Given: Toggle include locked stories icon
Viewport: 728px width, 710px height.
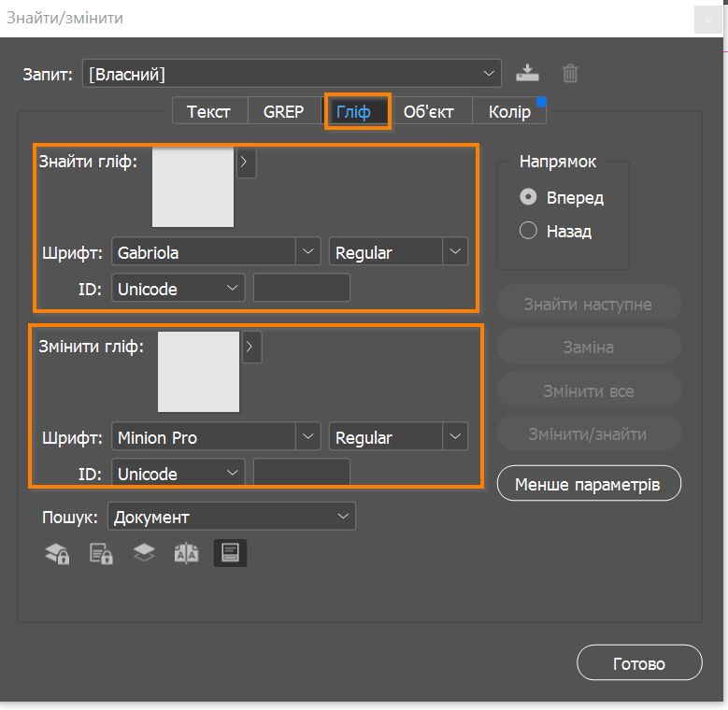Looking at the screenshot, I should [101, 554].
